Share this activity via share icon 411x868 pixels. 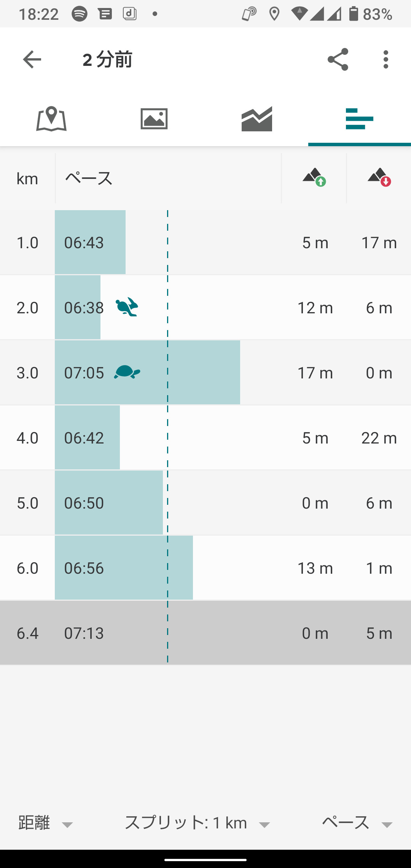tap(338, 59)
